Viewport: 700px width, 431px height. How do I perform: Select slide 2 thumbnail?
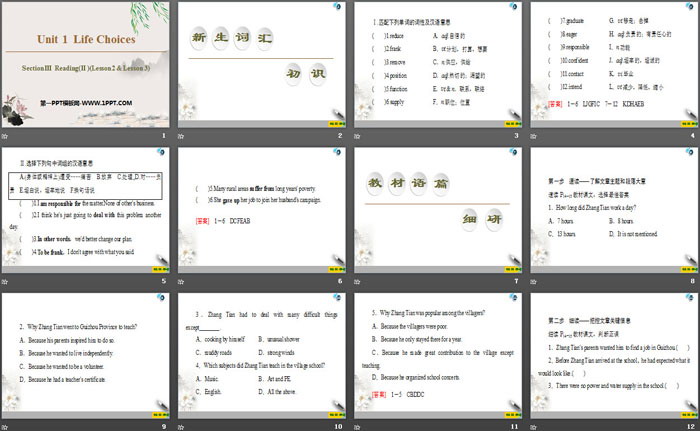tap(262, 65)
